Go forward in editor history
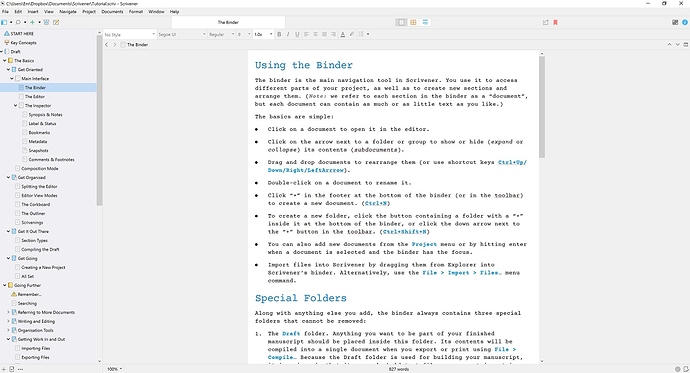This screenshot has width=690, height=373. point(115,45)
